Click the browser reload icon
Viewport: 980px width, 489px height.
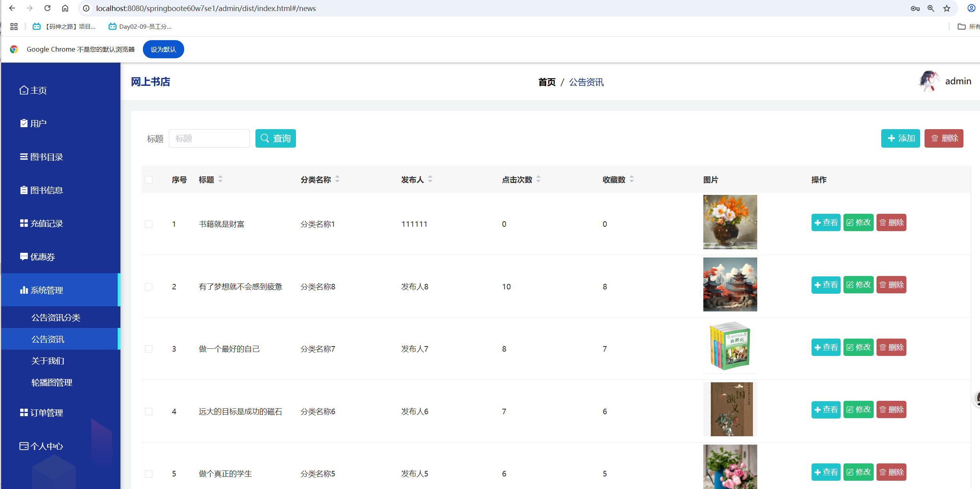pos(47,8)
